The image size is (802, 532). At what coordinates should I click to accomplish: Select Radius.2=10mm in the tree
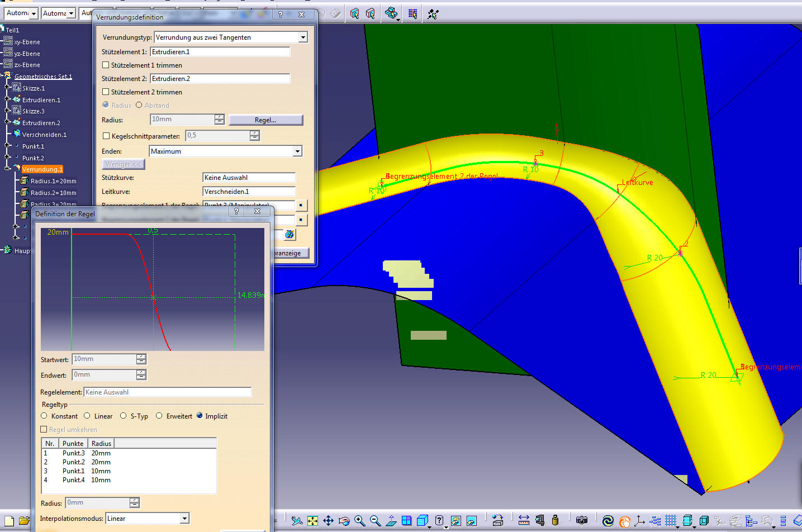(53, 193)
